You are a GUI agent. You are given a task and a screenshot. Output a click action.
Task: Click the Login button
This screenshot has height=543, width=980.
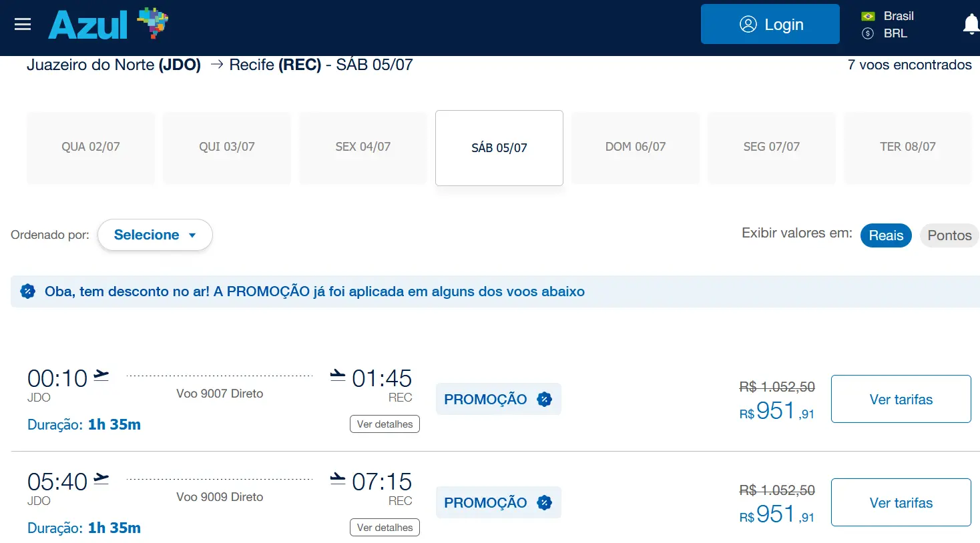[770, 25]
